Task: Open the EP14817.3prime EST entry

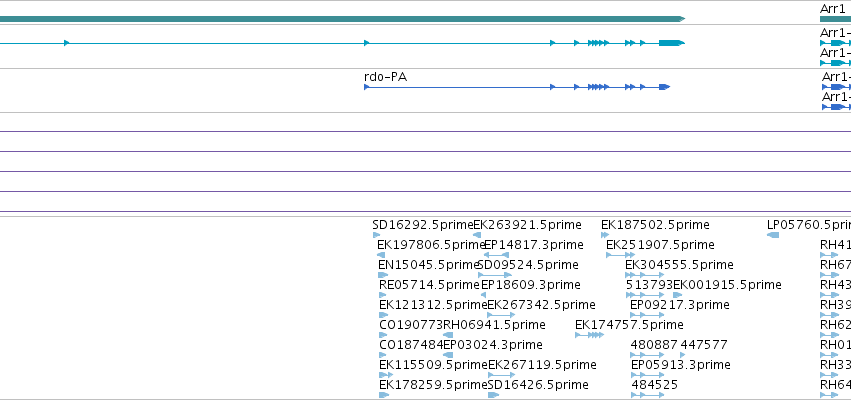Action: 534,245
